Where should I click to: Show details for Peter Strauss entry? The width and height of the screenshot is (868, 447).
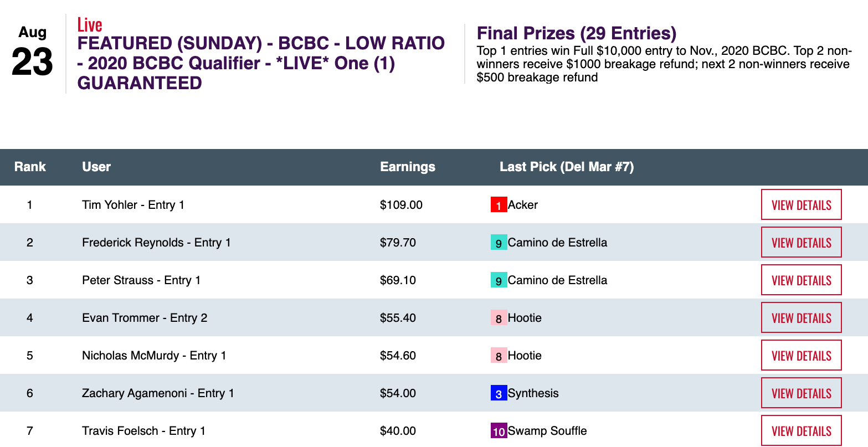pos(801,280)
